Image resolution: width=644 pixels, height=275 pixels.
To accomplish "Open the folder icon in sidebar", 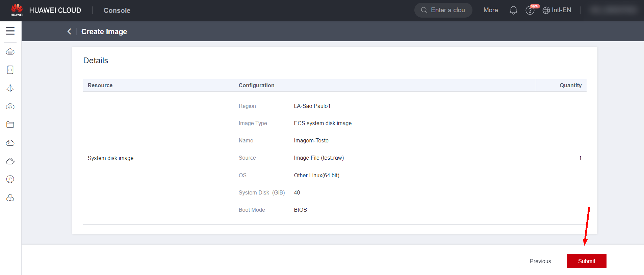I will 10,124.
